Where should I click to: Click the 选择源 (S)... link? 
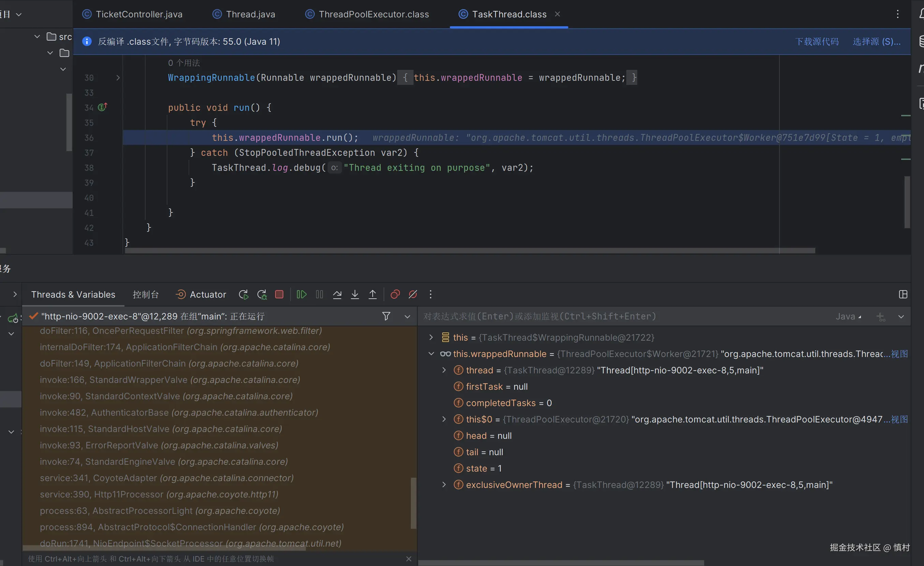click(x=876, y=42)
